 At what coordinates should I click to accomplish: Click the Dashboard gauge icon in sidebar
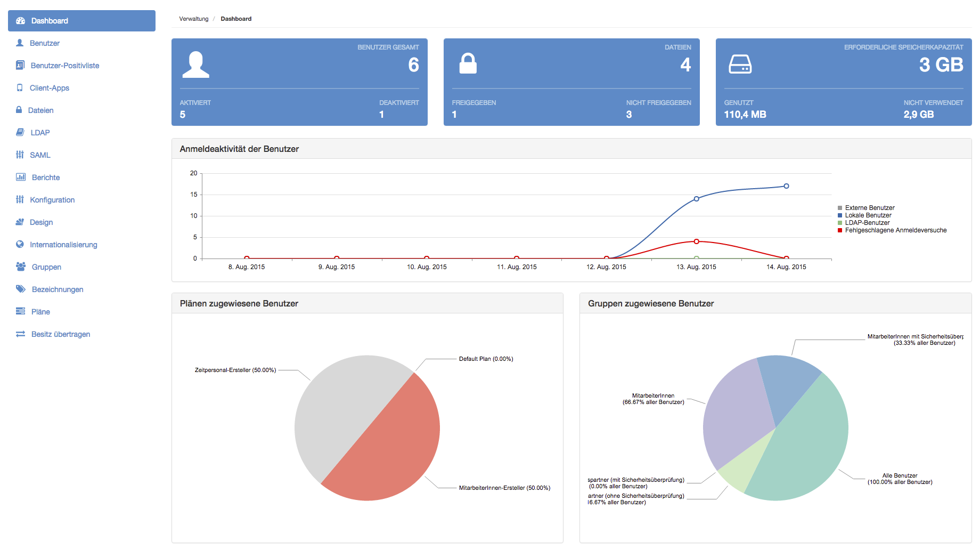(21, 21)
